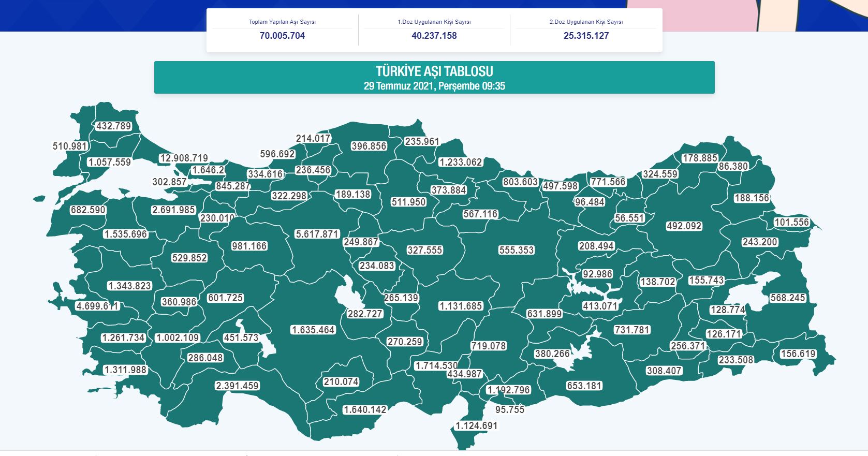Select the province labeled 653.181
The width and height of the screenshot is (868, 456).
584,386
